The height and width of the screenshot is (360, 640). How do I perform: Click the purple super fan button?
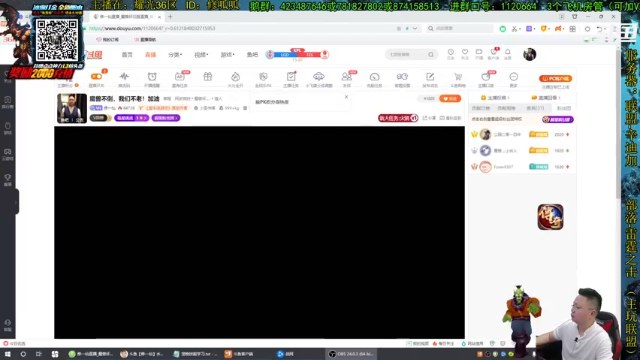click(558, 119)
